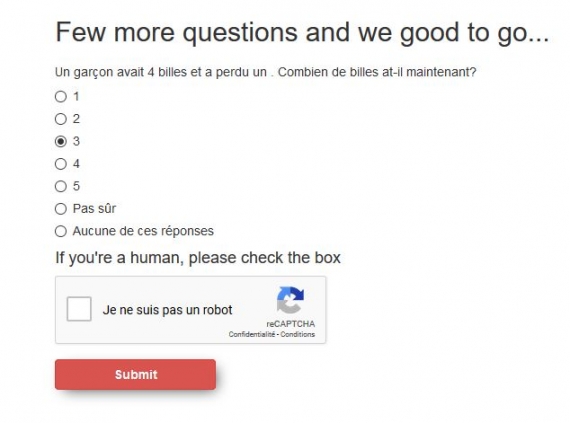Click the 'reCAPTCHA' brand text under logo

click(290, 324)
